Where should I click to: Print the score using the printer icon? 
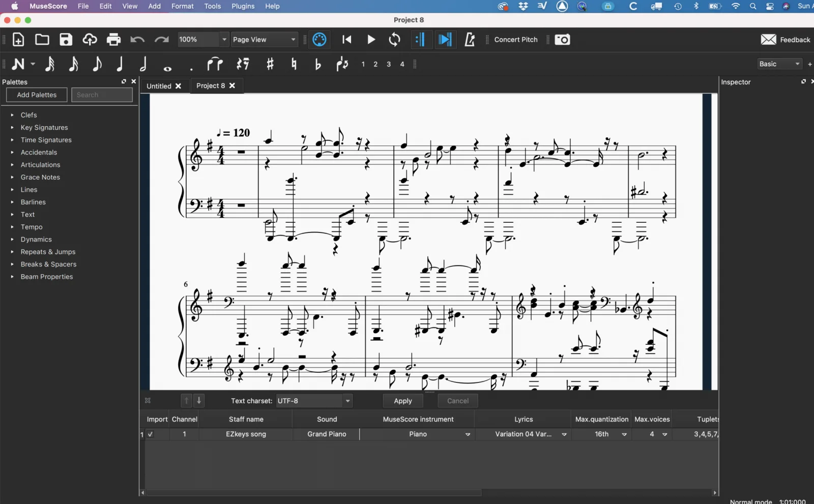tap(114, 40)
